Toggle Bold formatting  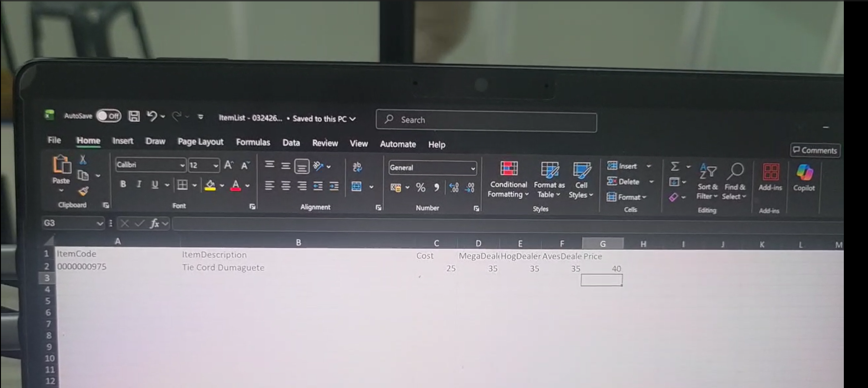[123, 184]
